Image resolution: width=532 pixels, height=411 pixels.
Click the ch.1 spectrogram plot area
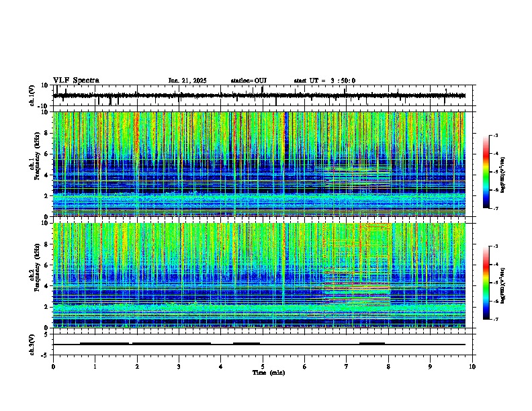click(259, 164)
